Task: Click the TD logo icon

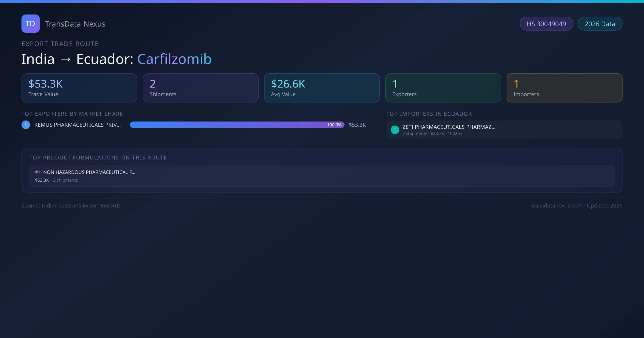Action: [x=30, y=24]
